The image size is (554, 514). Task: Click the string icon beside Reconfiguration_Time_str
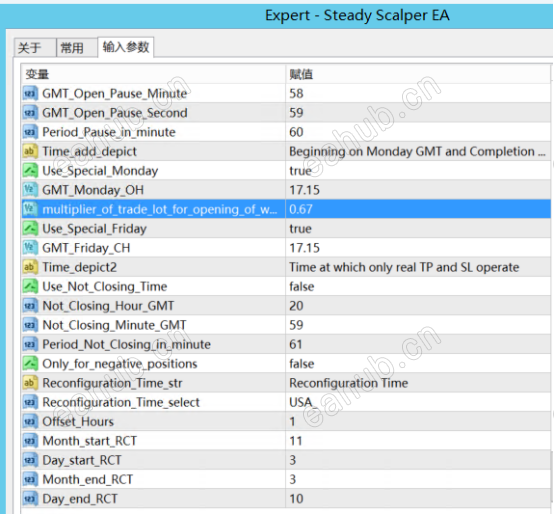click(30, 383)
